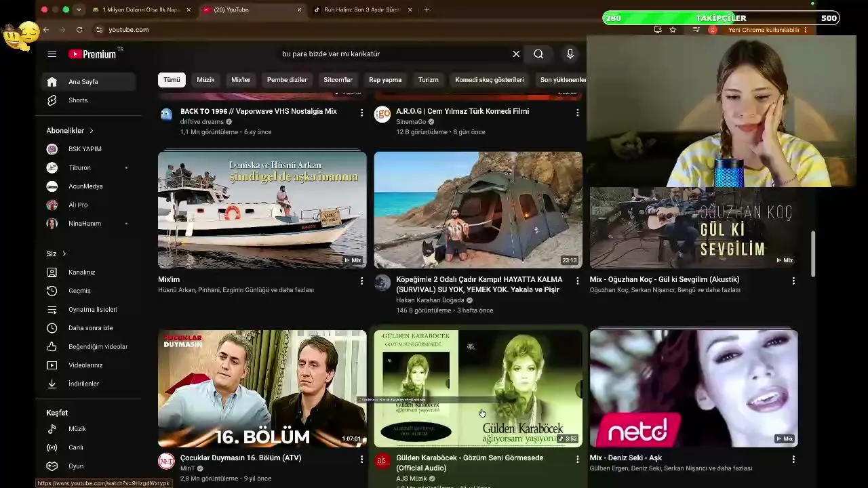The height and width of the screenshot is (488, 868).
Task: Select the Pembe diziler chip
Action: (287, 80)
